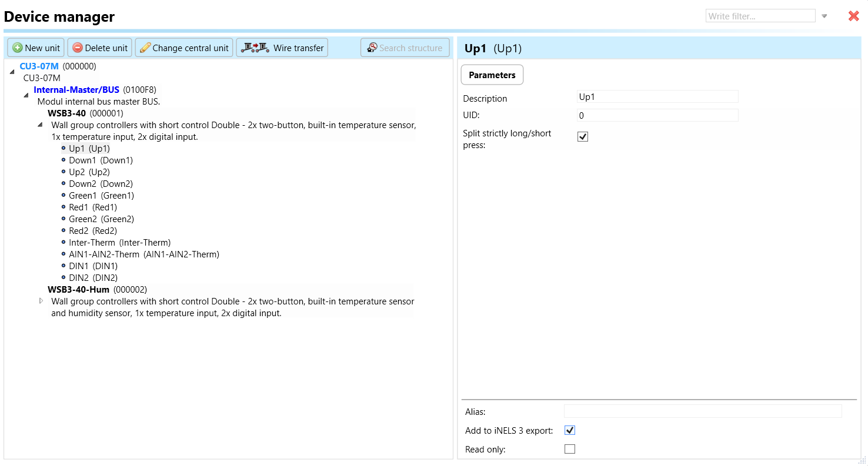Collapse the Internal-Master/BUS node

coord(26,95)
